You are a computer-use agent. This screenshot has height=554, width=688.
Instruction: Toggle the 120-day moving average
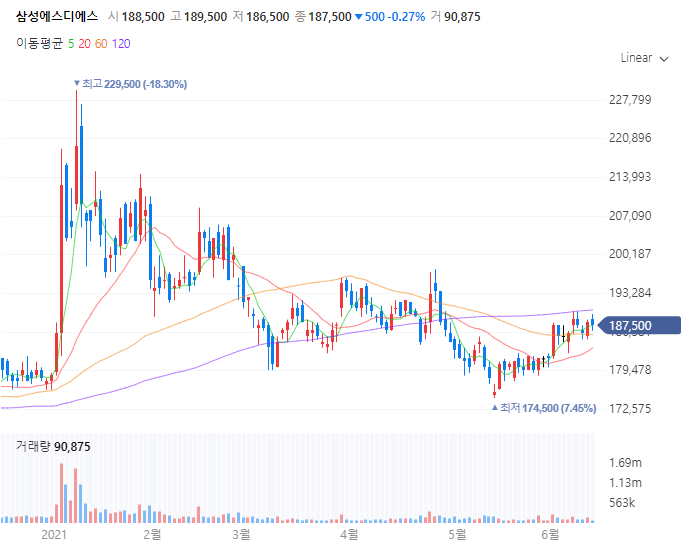(121, 44)
